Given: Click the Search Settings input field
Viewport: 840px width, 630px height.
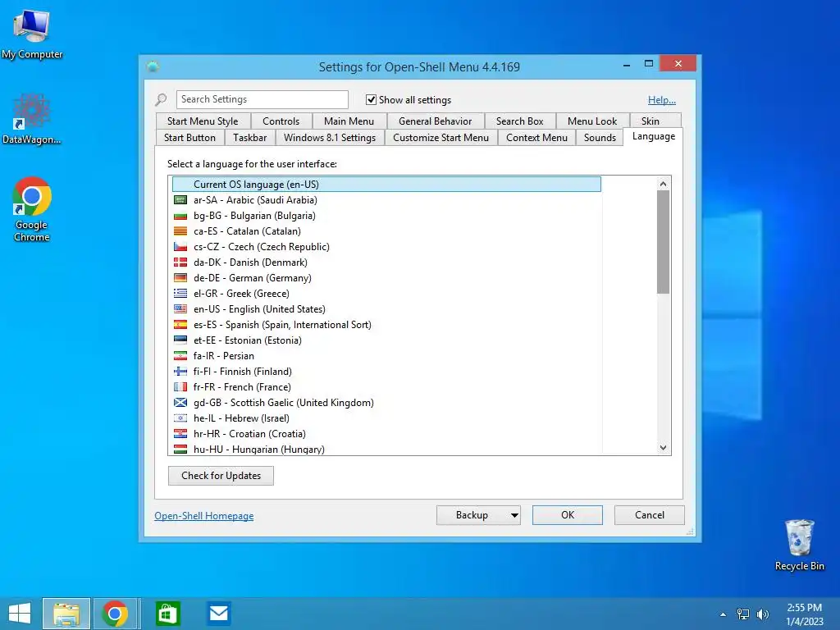Looking at the screenshot, I should click(262, 99).
